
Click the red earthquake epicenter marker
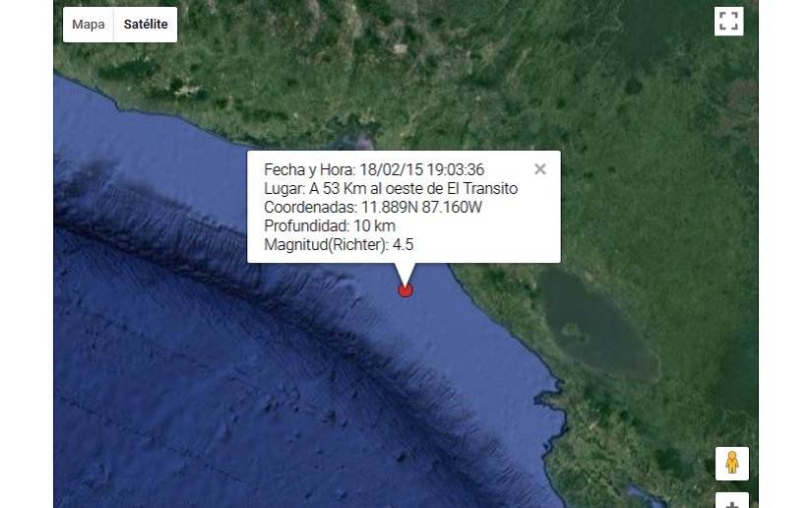(x=405, y=289)
